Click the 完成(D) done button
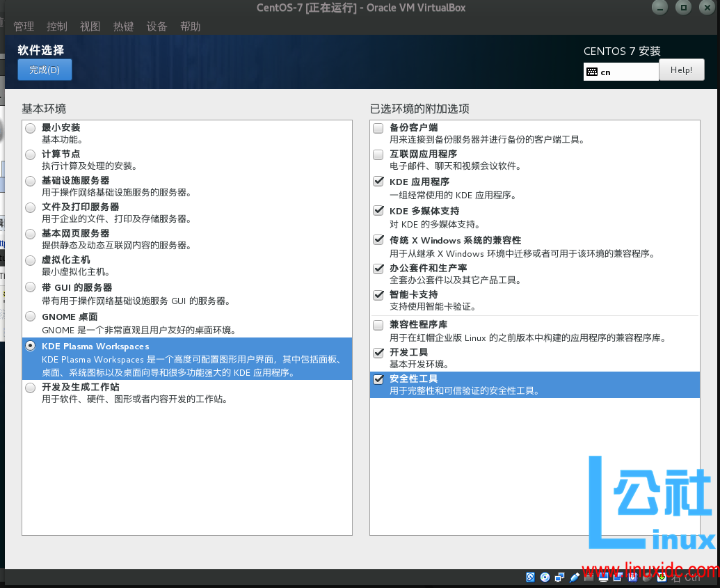The height and width of the screenshot is (588, 720). [x=45, y=70]
